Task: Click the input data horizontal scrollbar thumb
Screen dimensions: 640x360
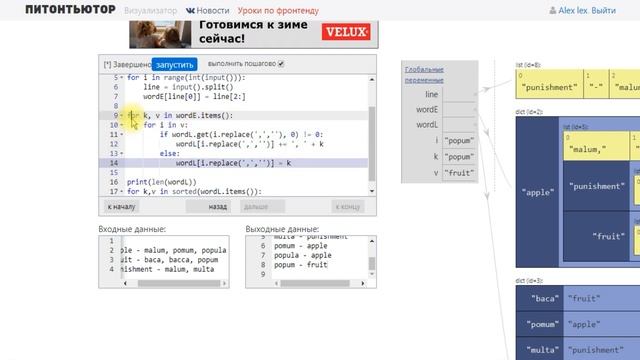Action: point(179,283)
